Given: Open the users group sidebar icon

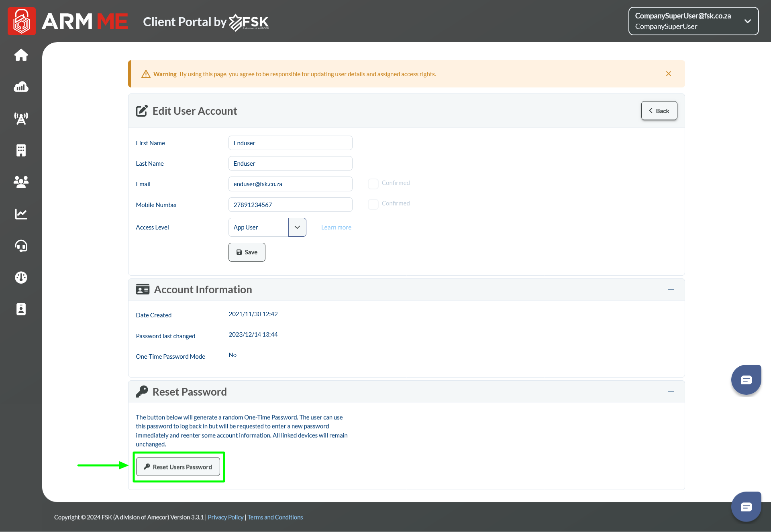Looking at the screenshot, I should (21, 182).
